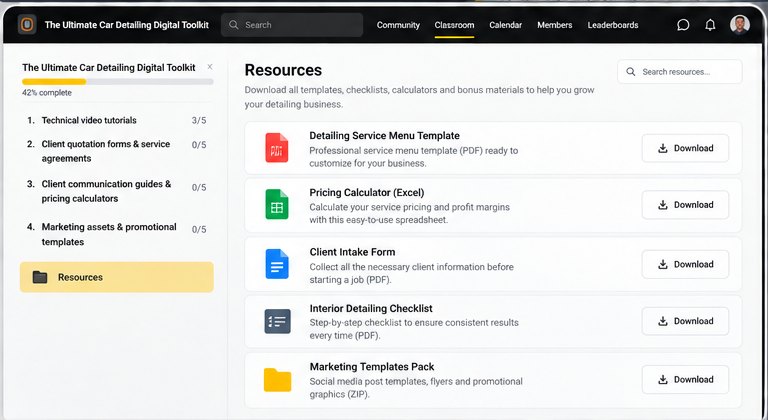Open module 2 Client quotation forms & service agreements
The width and height of the screenshot is (768, 420).
tap(117, 151)
